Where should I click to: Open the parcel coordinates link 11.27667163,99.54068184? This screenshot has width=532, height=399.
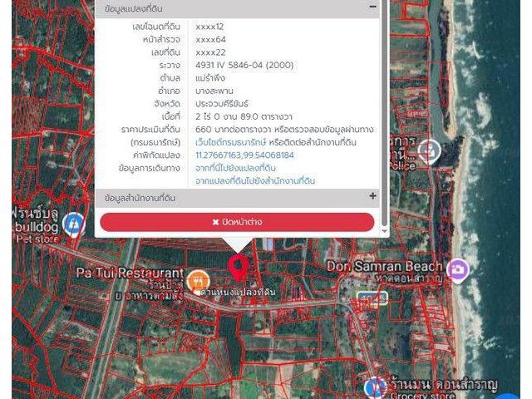[244, 155]
